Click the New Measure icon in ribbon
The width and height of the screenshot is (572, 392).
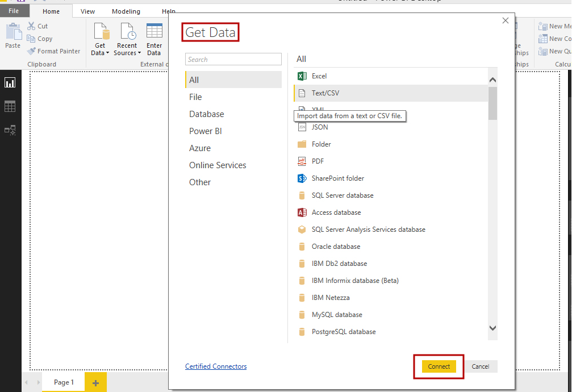(543, 26)
